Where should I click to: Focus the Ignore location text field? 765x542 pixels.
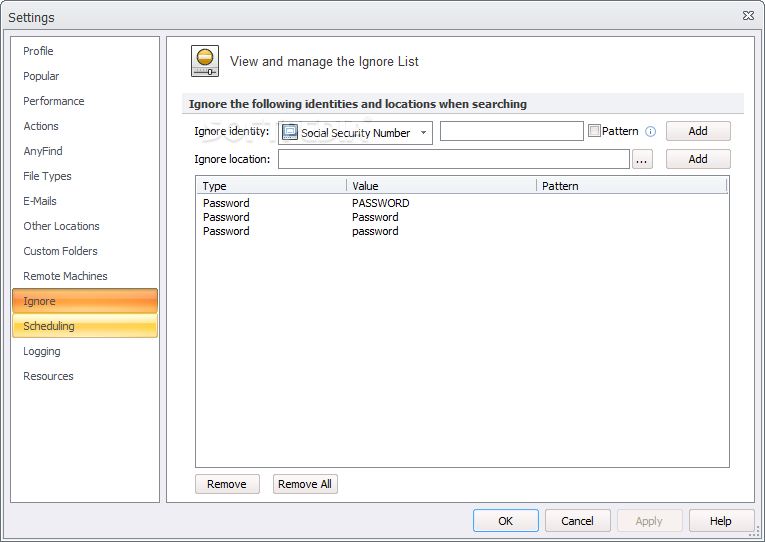point(454,159)
